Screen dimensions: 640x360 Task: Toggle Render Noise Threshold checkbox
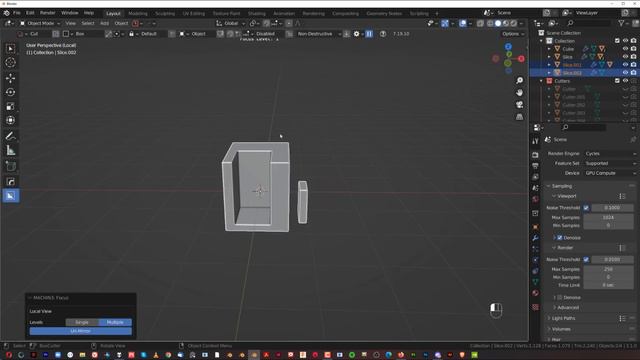click(x=586, y=260)
